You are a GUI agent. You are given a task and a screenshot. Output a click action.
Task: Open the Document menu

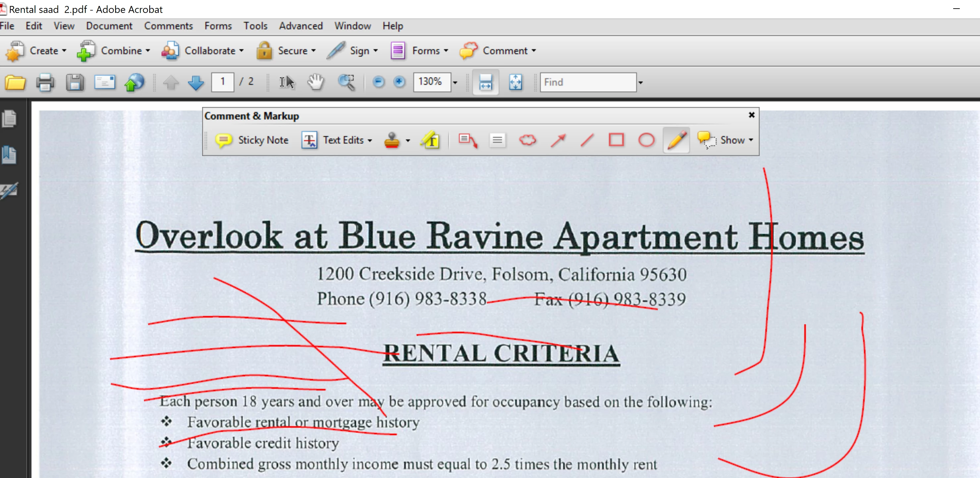pyautogui.click(x=109, y=26)
